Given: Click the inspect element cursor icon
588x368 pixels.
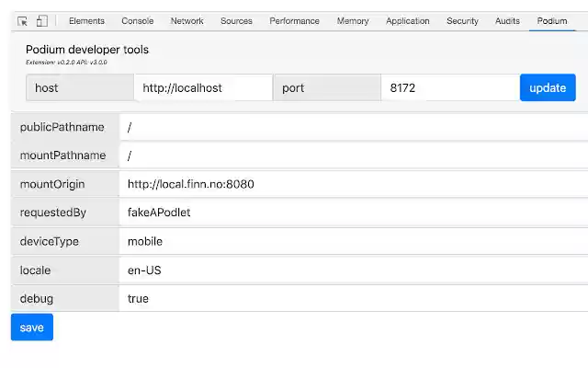Looking at the screenshot, I should 23,21.
